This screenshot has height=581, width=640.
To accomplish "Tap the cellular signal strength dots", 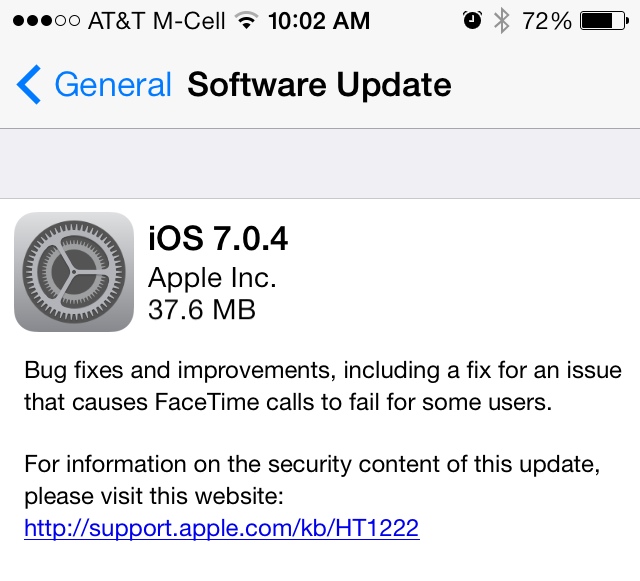I will [46, 20].
